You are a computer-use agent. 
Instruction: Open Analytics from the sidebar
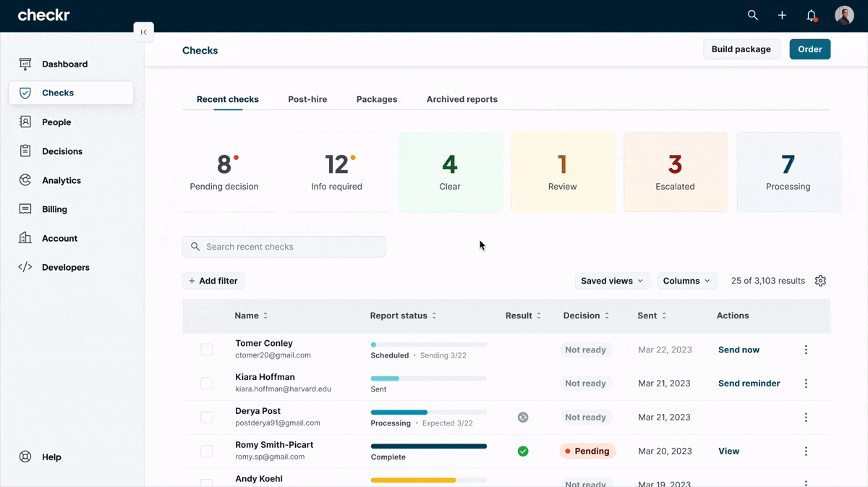[x=61, y=180]
